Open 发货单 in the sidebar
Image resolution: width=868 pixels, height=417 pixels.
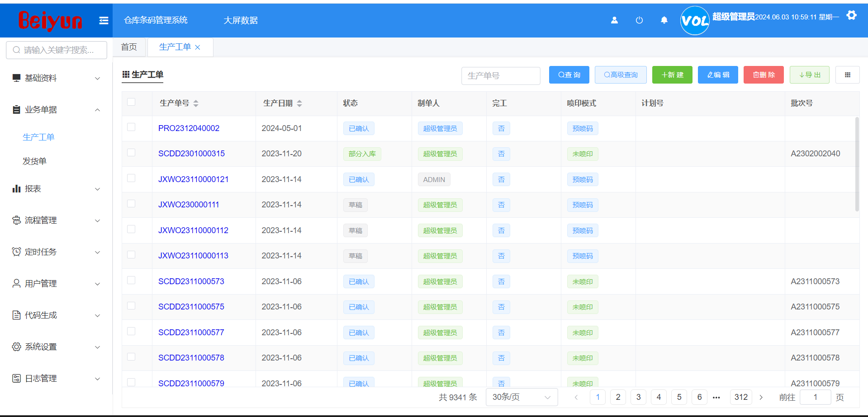(x=34, y=161)
